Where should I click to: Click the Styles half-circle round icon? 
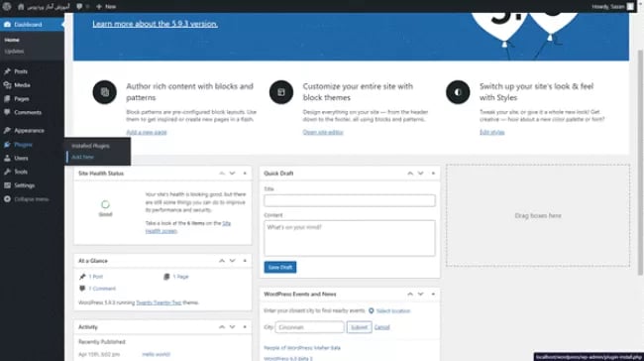click(458, 92)
